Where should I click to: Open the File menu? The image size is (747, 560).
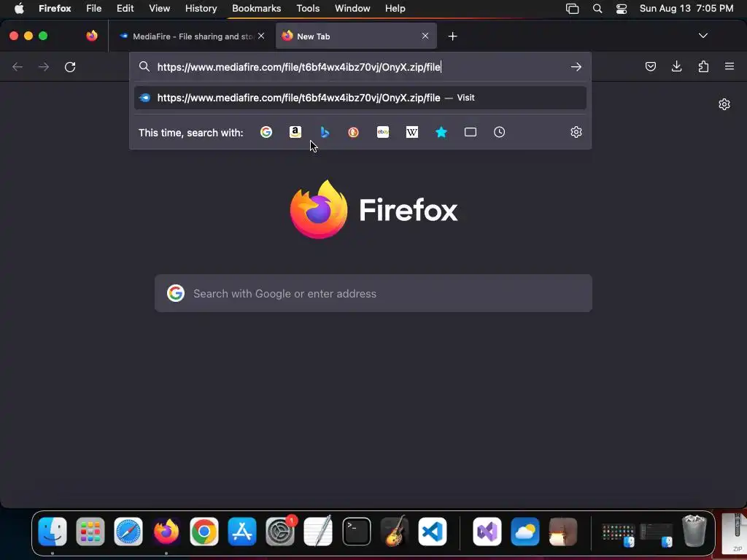(94, 9)
